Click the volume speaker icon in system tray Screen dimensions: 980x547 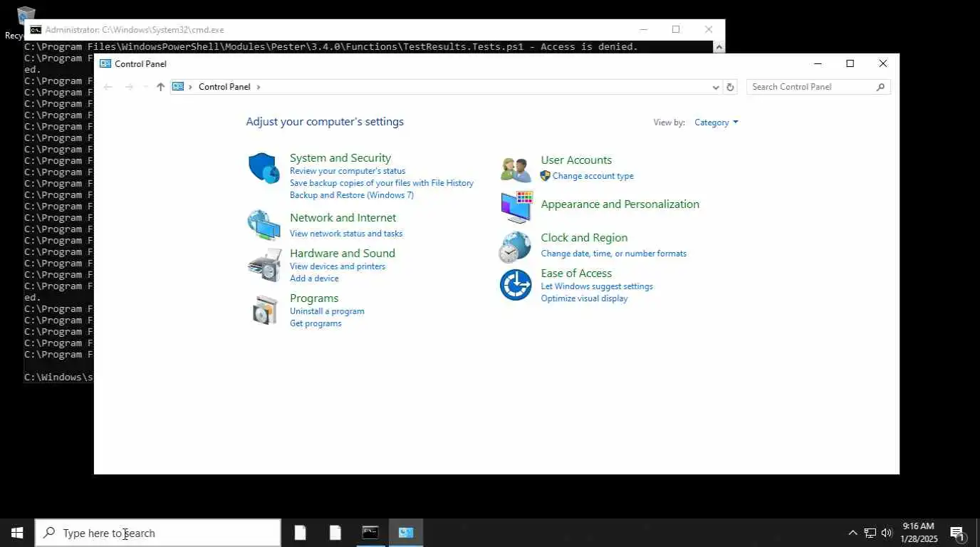[x=887, y=533]
